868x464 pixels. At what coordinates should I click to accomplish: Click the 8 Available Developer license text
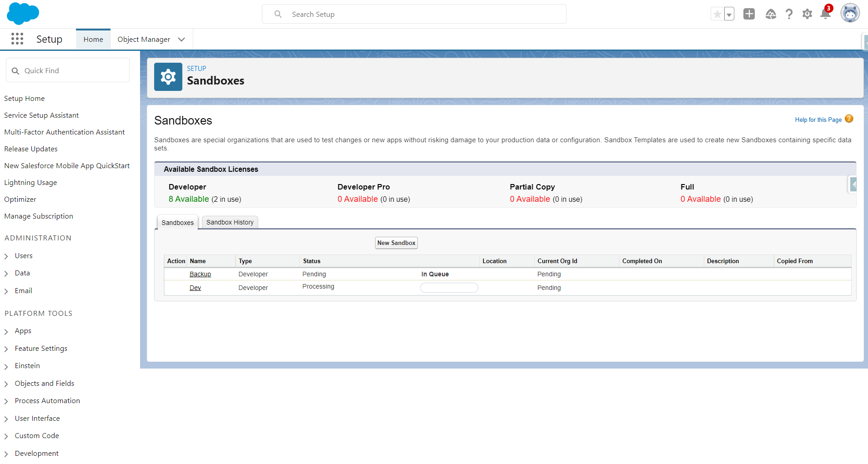(x=189, y=199)
